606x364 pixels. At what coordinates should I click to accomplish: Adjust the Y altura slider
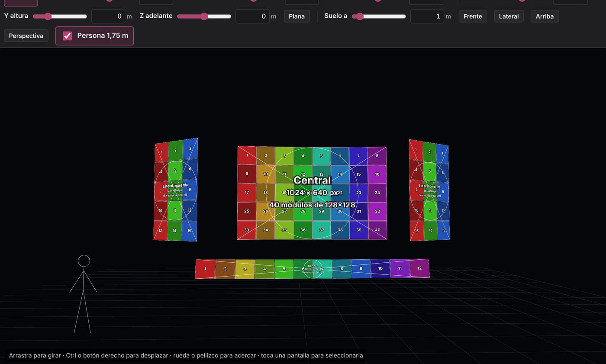tap(60, 16)
